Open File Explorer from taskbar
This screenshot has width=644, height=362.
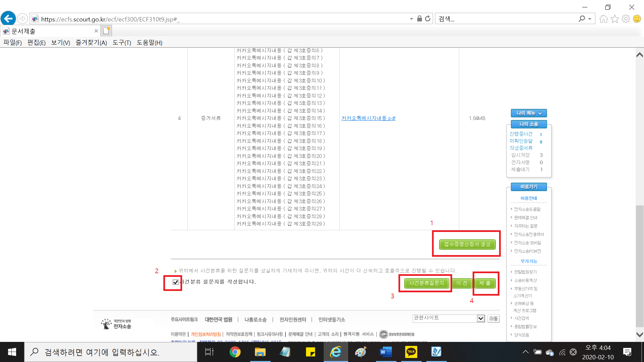click(x=260, y=352)
